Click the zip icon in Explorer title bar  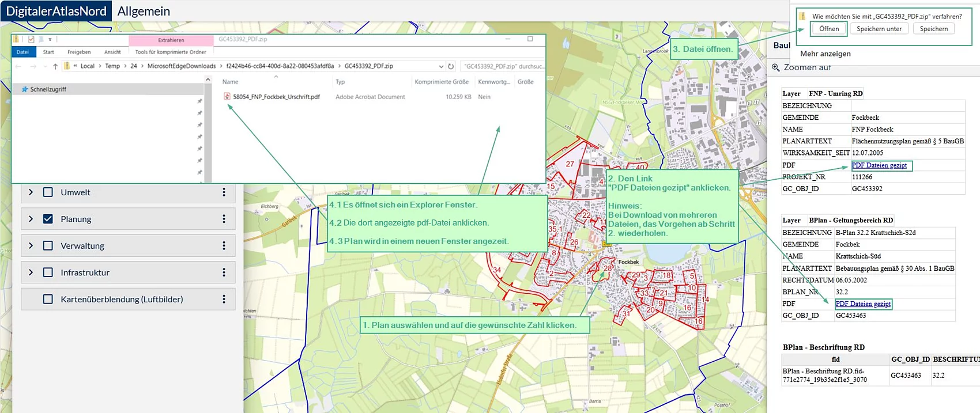[x=16, y=39]
